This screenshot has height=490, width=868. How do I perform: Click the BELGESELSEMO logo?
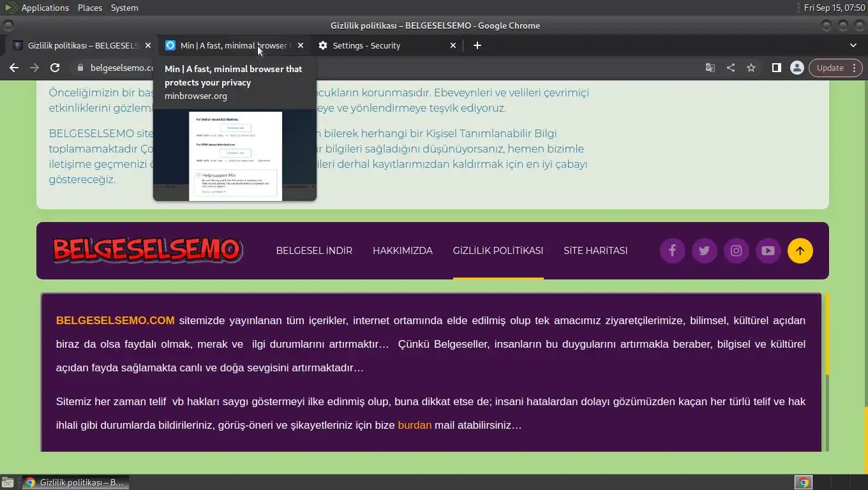coord(147,250)
